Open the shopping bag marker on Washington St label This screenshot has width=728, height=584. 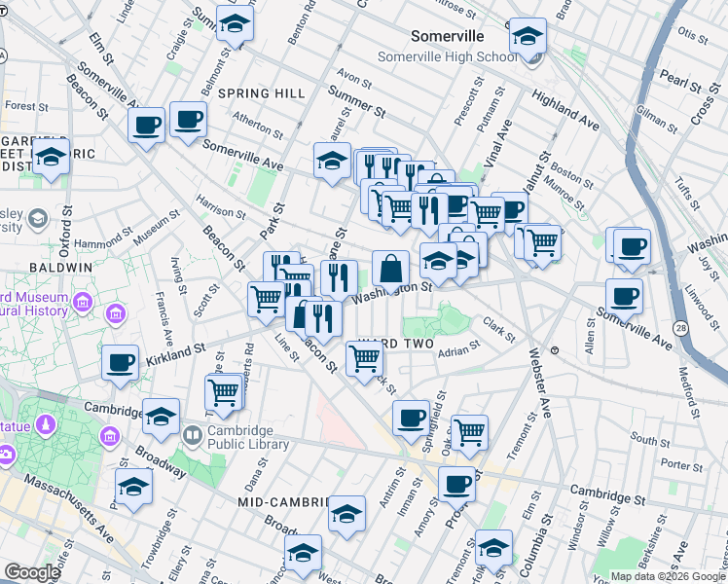390,270
